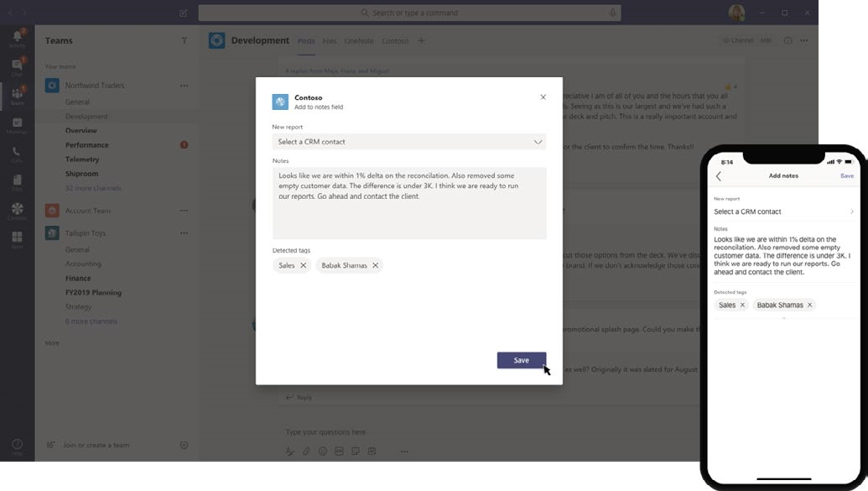Switch to the Files tab
The image size is (868, 491).
click(x=330, y=41)
